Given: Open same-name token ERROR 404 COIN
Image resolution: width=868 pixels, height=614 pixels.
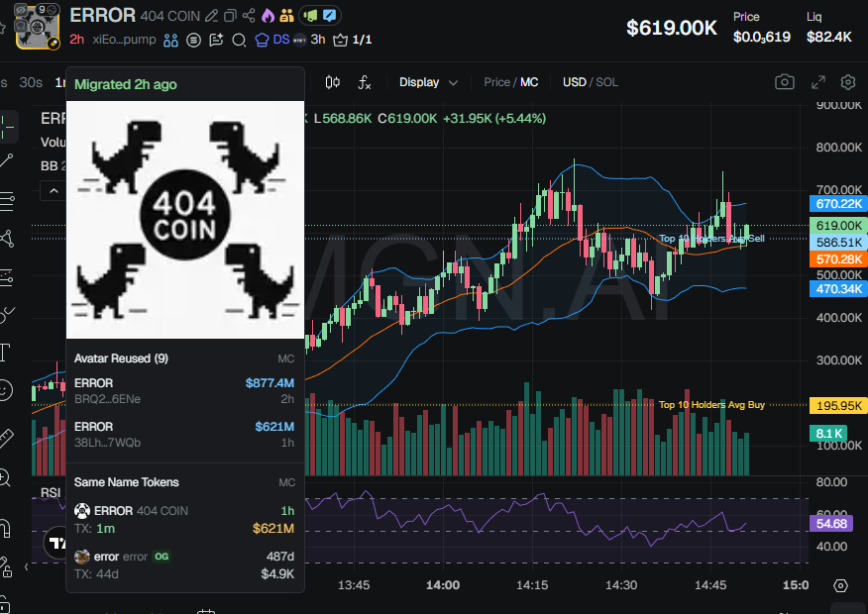Looking at the screenshot, I should (184, 519).
